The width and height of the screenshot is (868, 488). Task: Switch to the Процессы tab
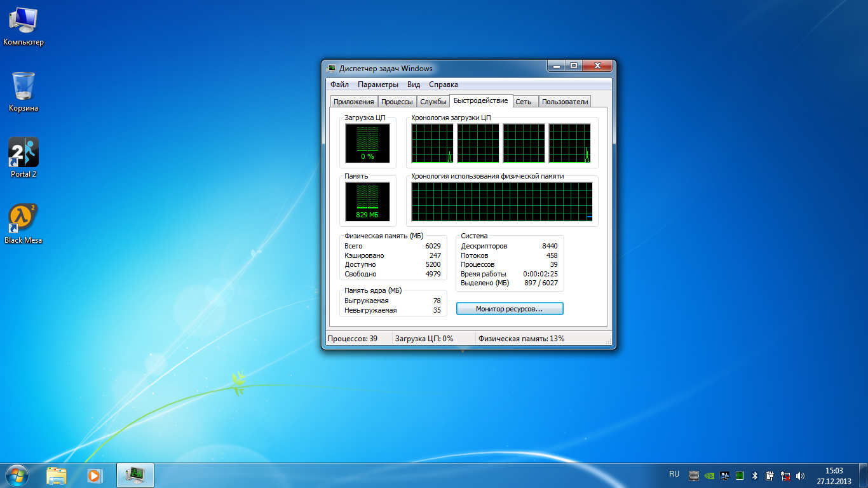point(397,102)
